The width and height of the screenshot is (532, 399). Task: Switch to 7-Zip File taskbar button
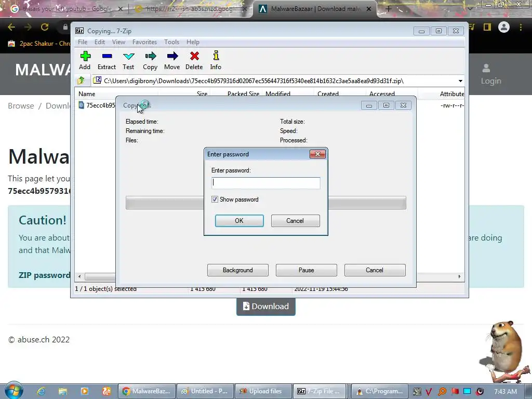coord(320,391)
